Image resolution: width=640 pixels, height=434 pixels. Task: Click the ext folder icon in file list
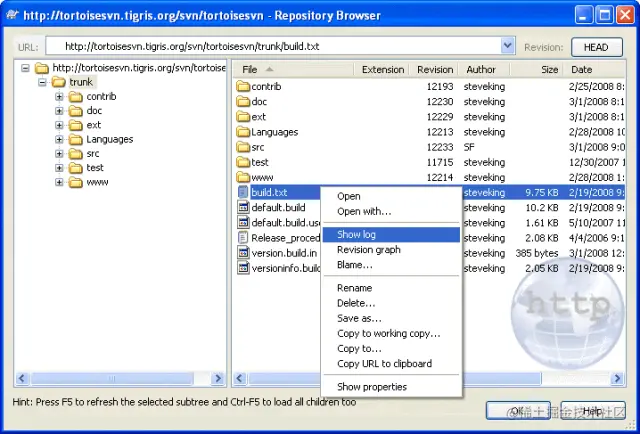[x=243, y=117]
